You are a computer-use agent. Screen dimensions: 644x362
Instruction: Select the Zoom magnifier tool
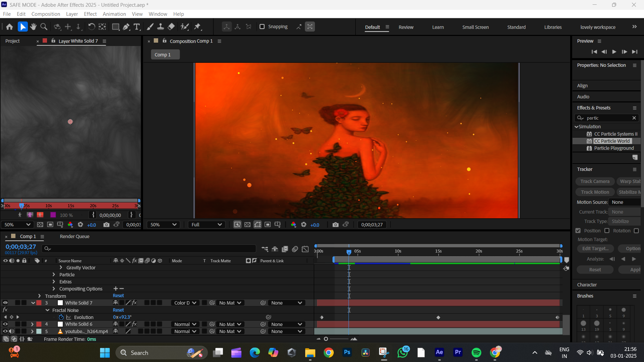pyautogui.click(x=44, y=27)
